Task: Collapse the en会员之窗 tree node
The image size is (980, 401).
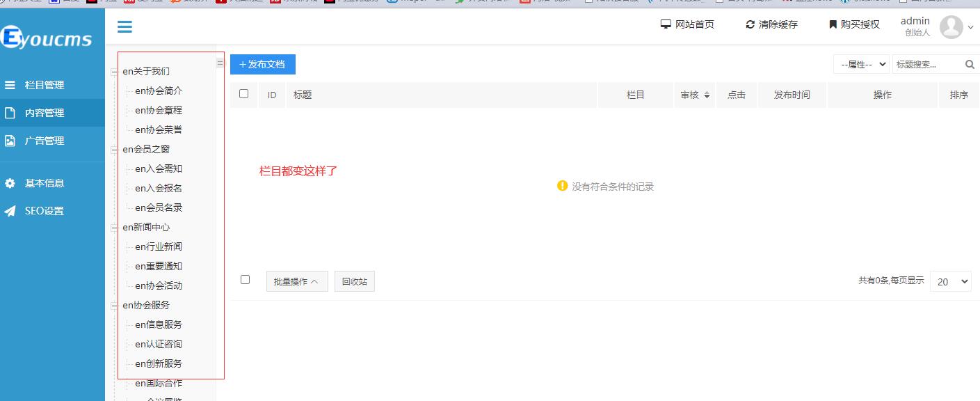Action: click(115, 149)
